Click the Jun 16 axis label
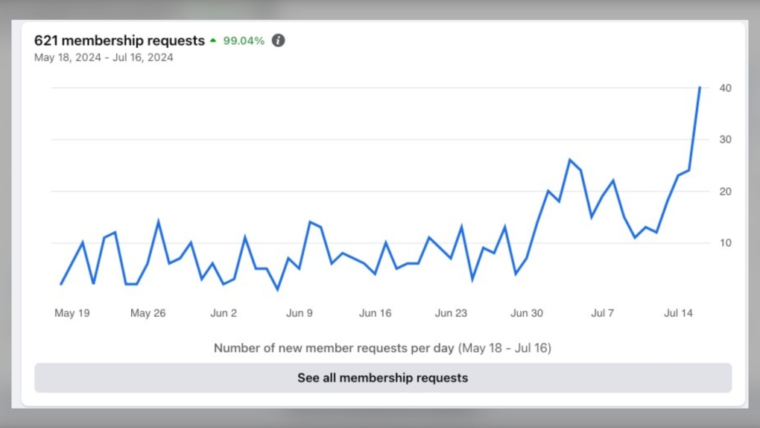The height and width of the screenshot is (428, 760). click(x=375, y=313)
